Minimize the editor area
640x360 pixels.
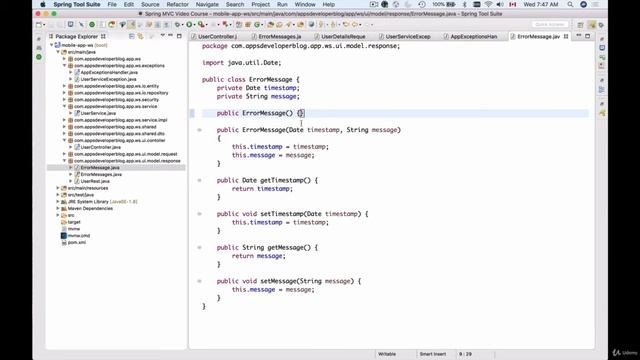tap(579, 36)
